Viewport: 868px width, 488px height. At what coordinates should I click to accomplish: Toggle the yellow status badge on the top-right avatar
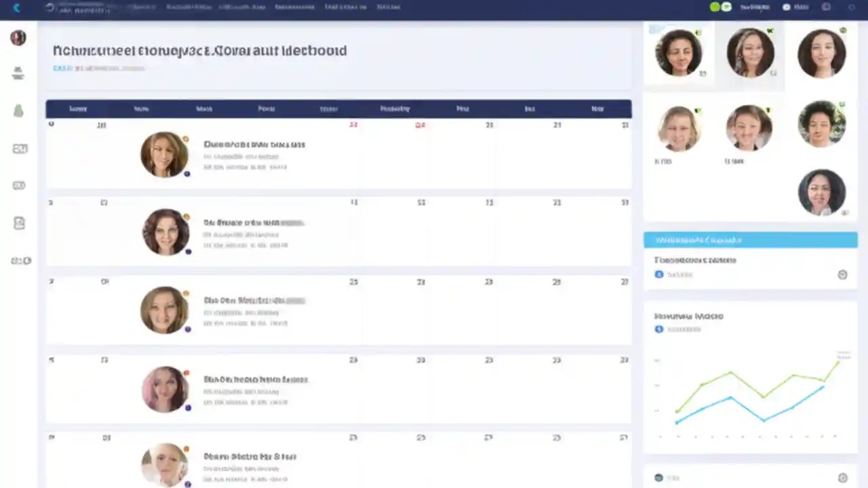pyautogui.click(x=843, y=30)
